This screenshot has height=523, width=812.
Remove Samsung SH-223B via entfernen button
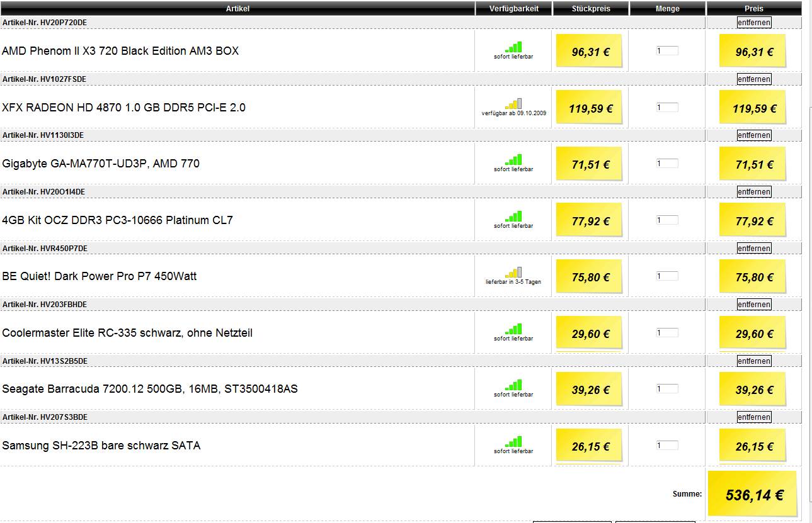click(x=754, y=417)
